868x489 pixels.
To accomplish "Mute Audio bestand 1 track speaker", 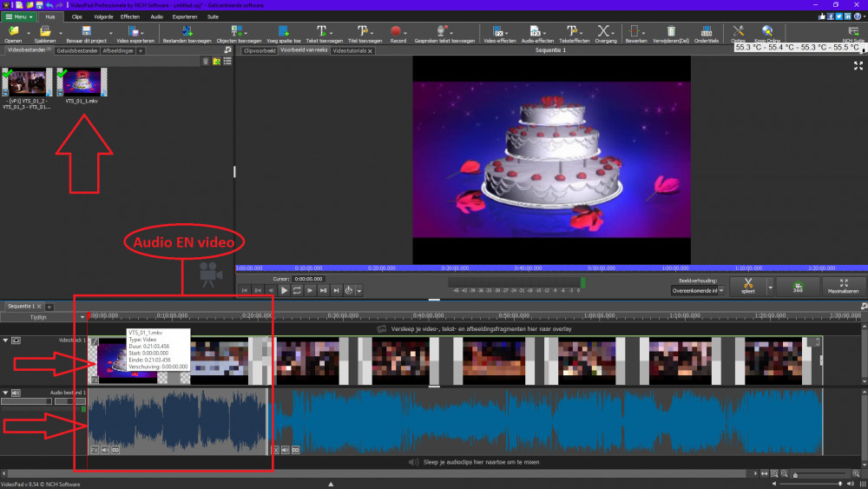I will (x=16, y=393).
